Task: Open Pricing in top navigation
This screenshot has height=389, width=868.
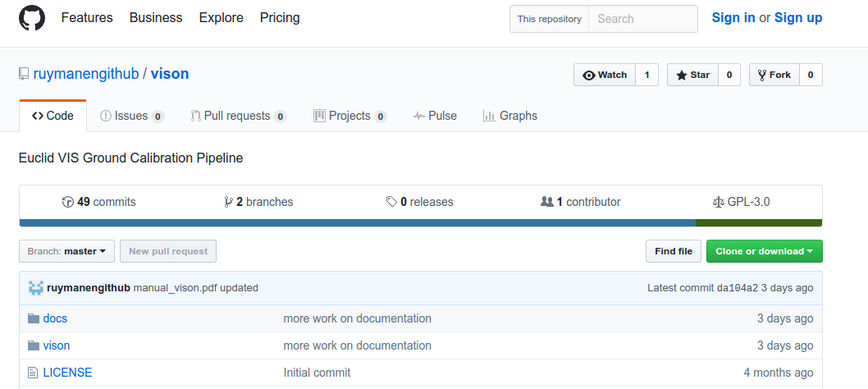Action: coord(280,18)
